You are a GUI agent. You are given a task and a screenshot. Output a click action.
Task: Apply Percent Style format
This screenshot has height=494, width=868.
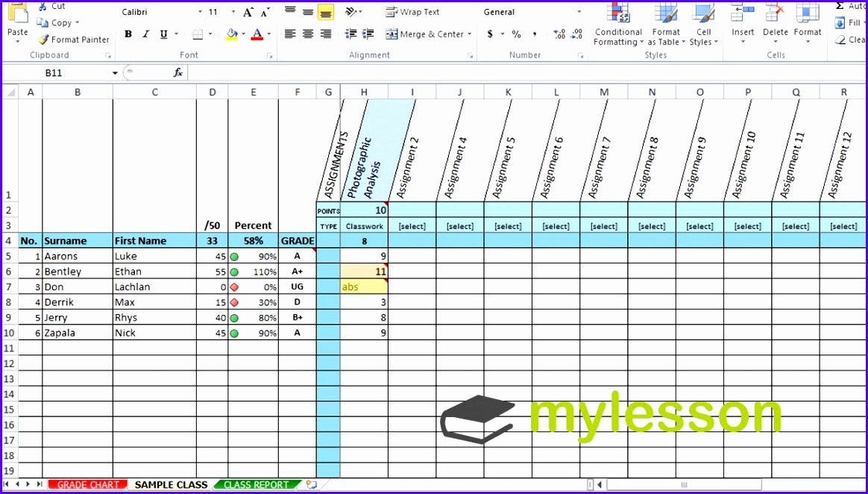pos(517,34)
